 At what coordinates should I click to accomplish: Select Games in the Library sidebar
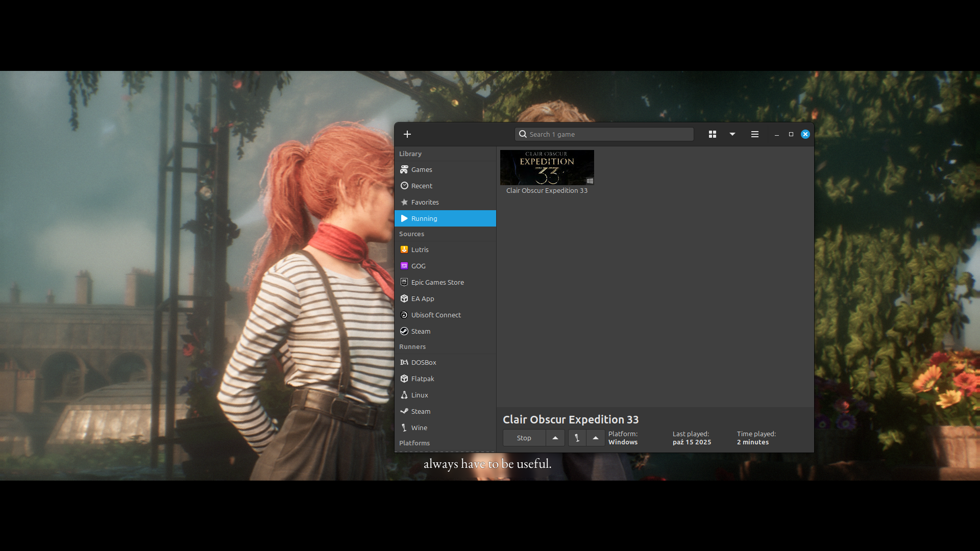click(x=422, y=169)
